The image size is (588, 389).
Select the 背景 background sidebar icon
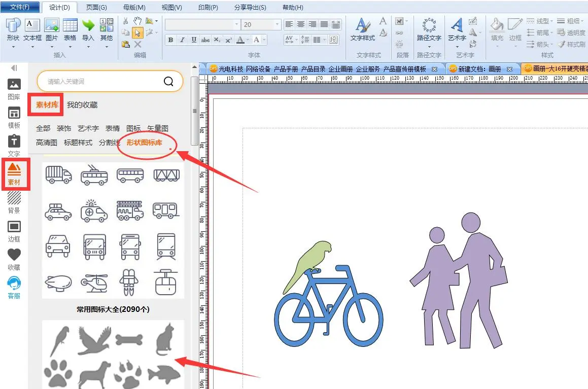click(x=14, y=201)
